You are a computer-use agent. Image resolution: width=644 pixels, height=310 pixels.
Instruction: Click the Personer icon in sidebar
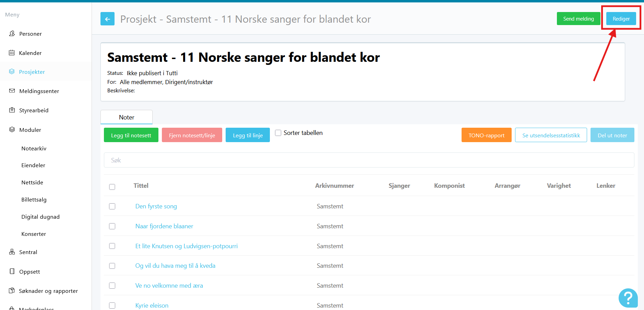click(12, 33)
